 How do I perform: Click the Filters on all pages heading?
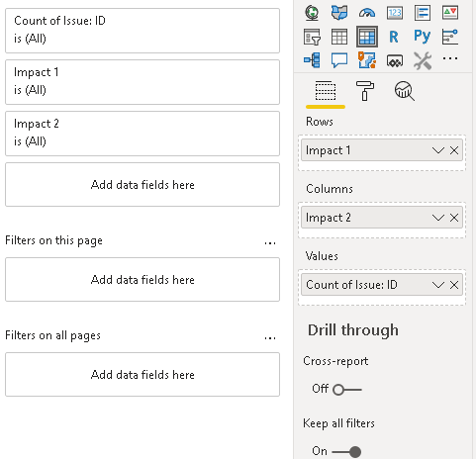coord(52,335)
